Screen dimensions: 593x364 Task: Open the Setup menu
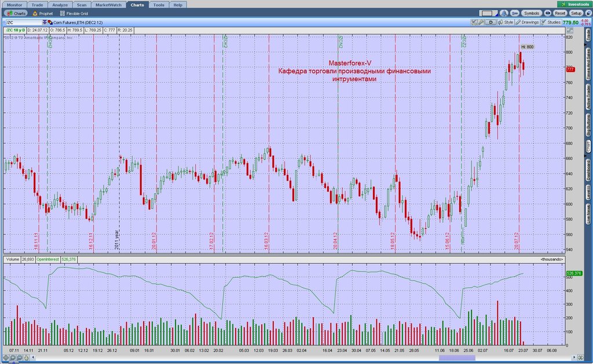[576, 13]
